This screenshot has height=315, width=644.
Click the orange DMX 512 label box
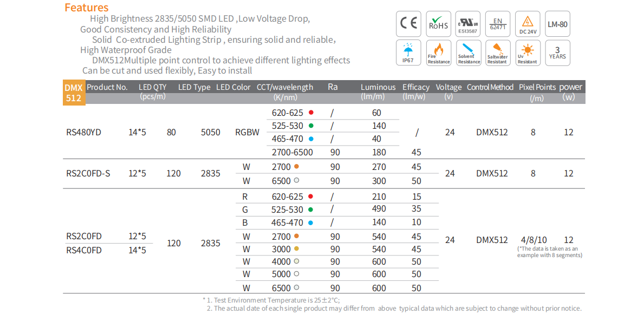74,93
